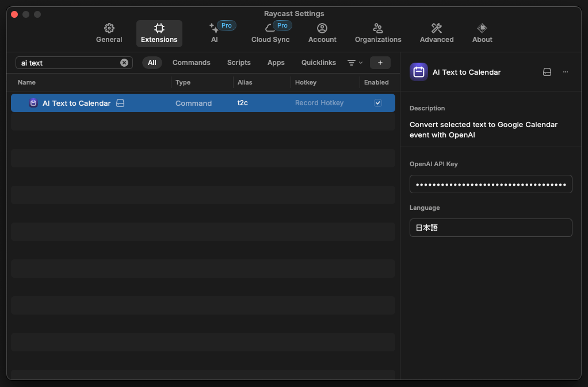Open the General settings tab

(x=109, y=33)
